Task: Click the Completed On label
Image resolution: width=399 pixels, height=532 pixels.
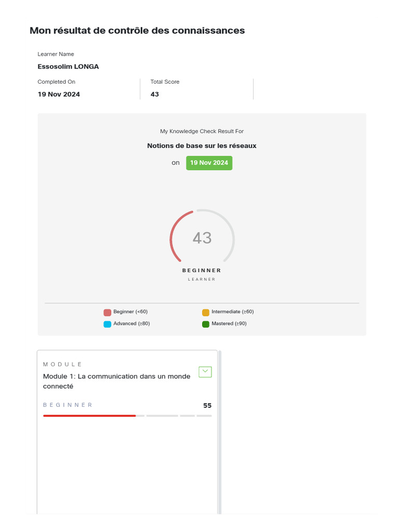Action: click(56, 82)
